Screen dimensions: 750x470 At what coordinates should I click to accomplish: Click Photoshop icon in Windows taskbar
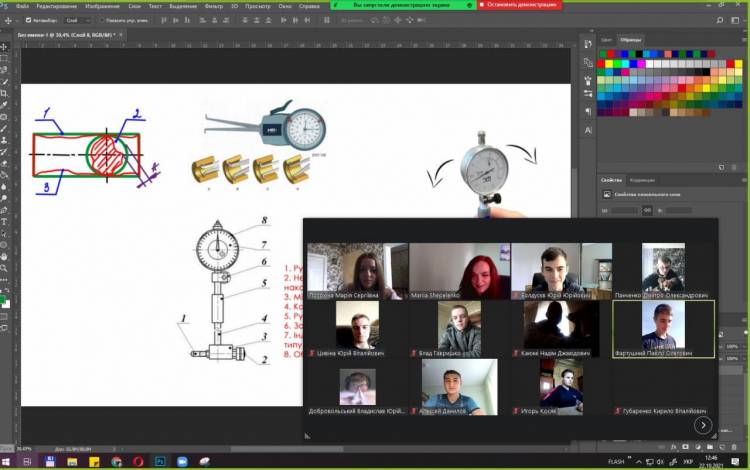(x=160, y=462)
